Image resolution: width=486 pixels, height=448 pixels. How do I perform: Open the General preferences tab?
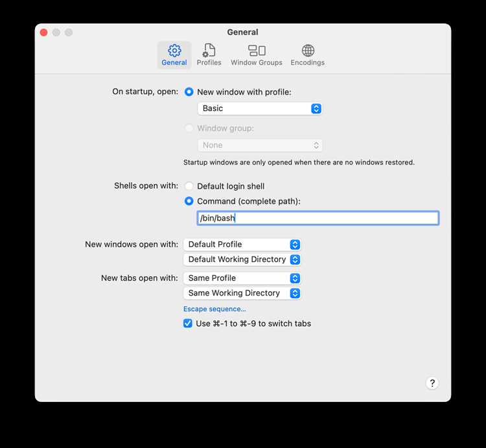tap(174, 55)
